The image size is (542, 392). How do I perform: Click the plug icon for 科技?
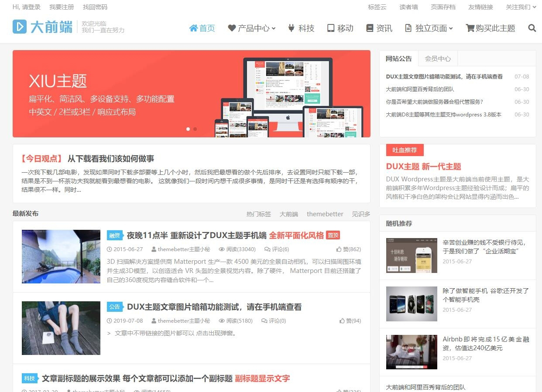292,28
